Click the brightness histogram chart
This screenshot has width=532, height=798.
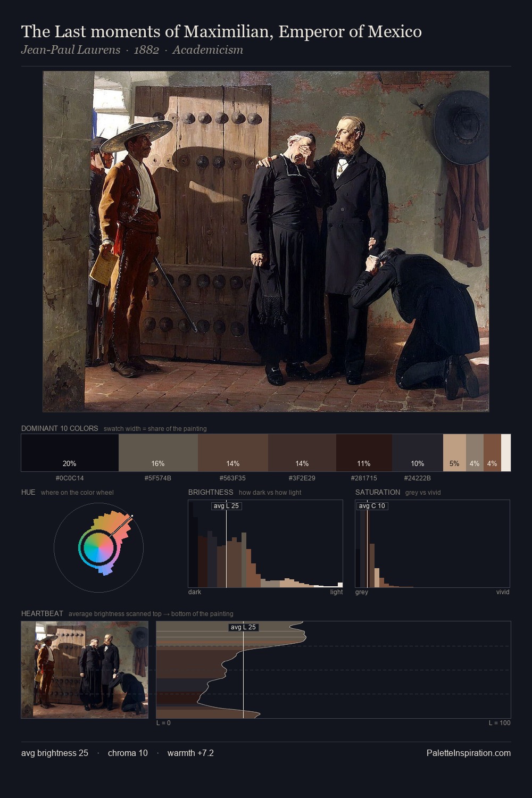265,544
